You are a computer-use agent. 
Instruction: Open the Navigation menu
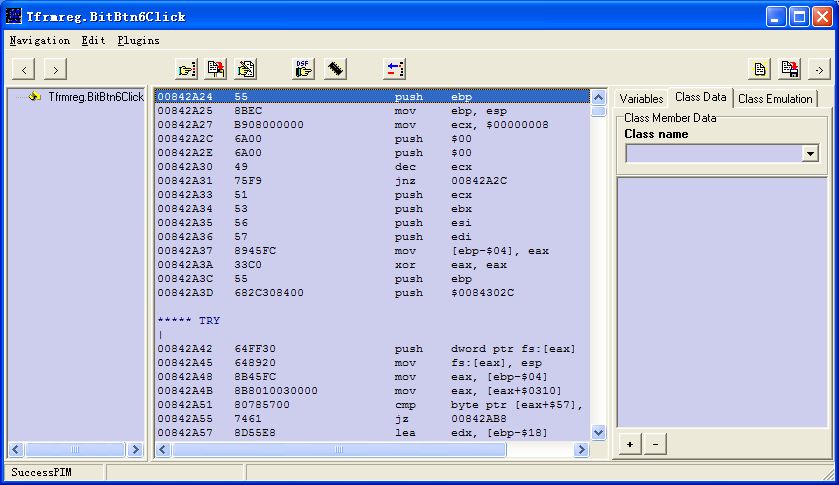(40, 41)
